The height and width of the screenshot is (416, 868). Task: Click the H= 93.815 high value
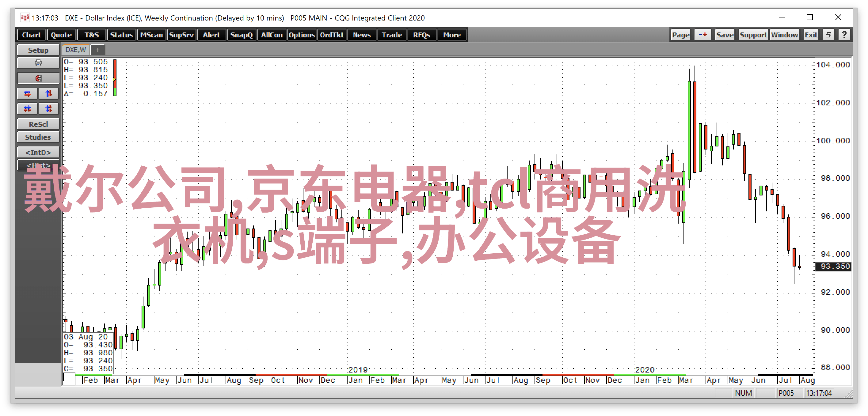point(86,70)
